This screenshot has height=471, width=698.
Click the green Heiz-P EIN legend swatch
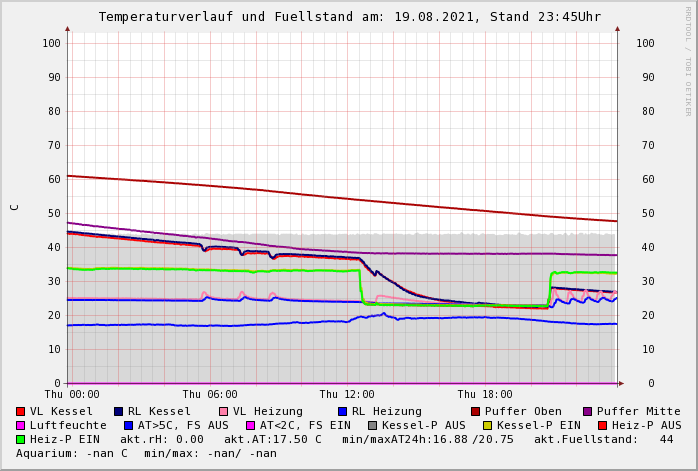(x=21, y=439)
